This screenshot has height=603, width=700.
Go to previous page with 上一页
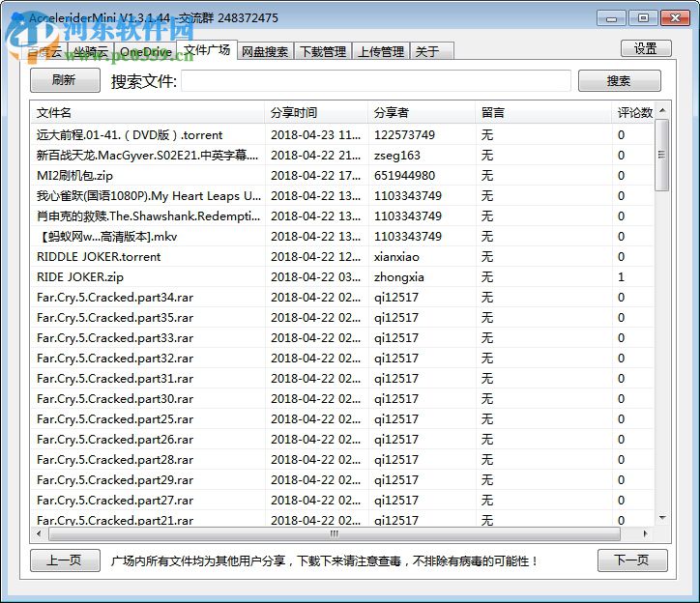65,560
